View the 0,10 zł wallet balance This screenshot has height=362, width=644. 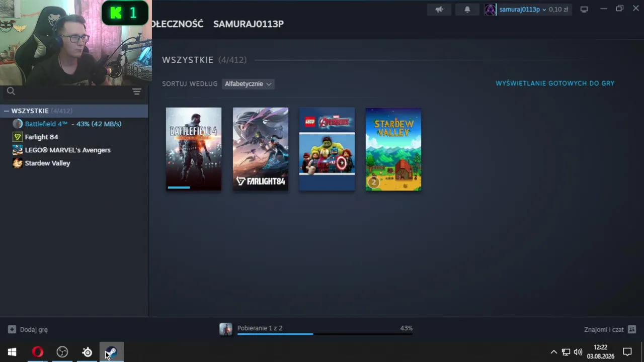558,10
